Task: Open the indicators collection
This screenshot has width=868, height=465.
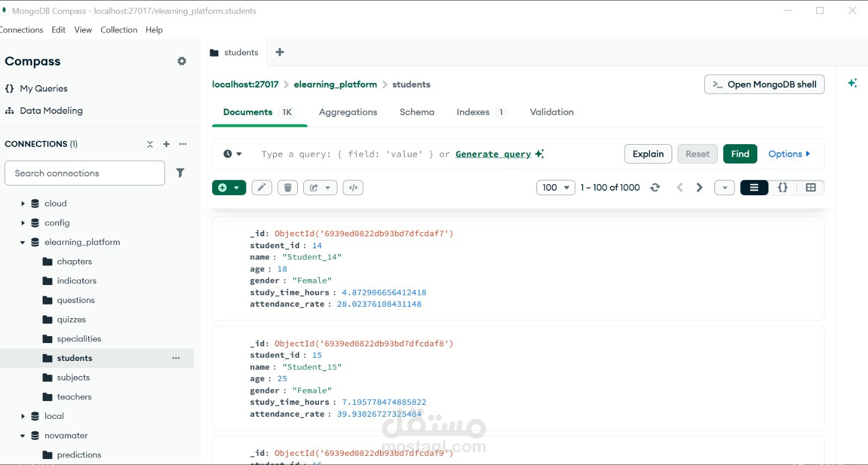Action: coord(76,281)
